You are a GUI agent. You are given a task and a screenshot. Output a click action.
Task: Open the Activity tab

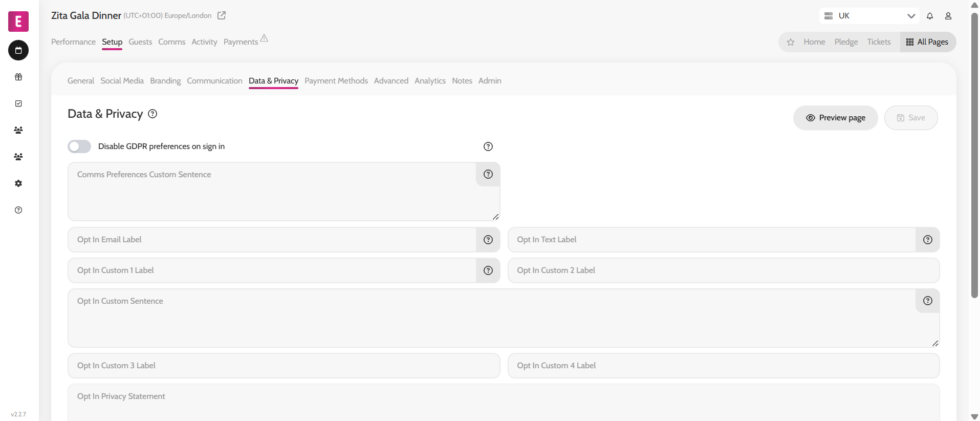pyautogui.click(x=204, y=42)
